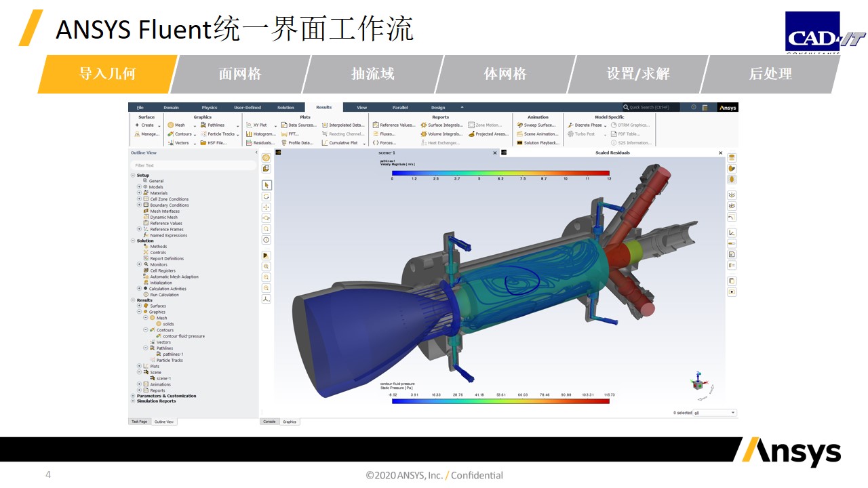Collapse the Setup tree section

[x=133, y=176]
